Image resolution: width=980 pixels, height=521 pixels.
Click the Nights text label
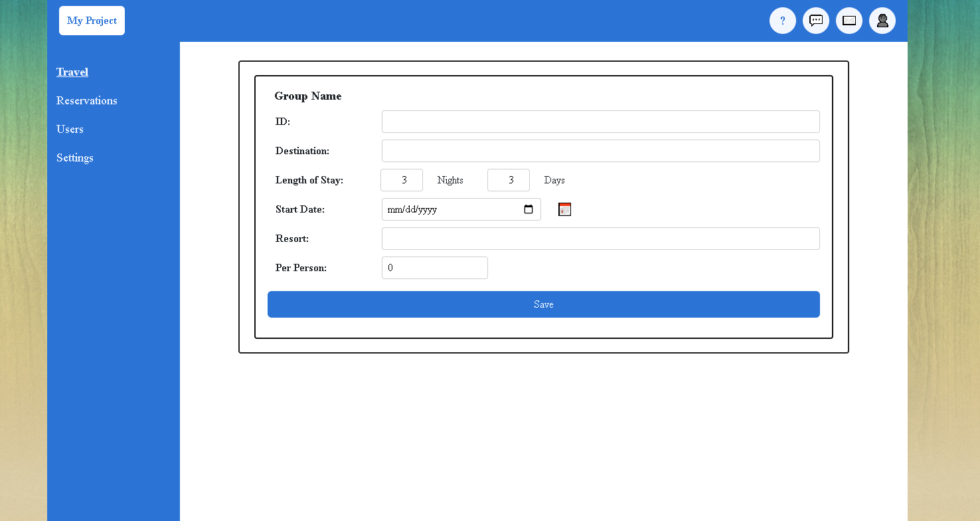(450, 180)
